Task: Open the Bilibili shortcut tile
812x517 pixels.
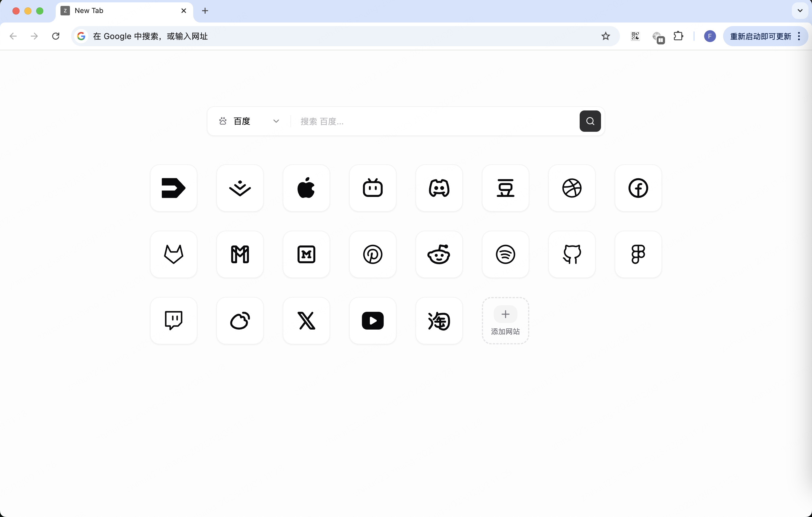Action: tap(373, 188)
